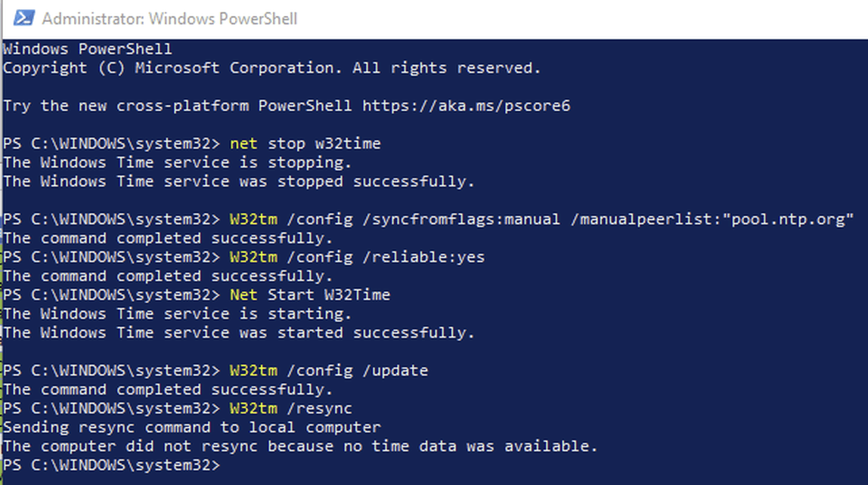Select the 'service is stopping' output line
The image size is (868, 485).
(x=177, y=162)
